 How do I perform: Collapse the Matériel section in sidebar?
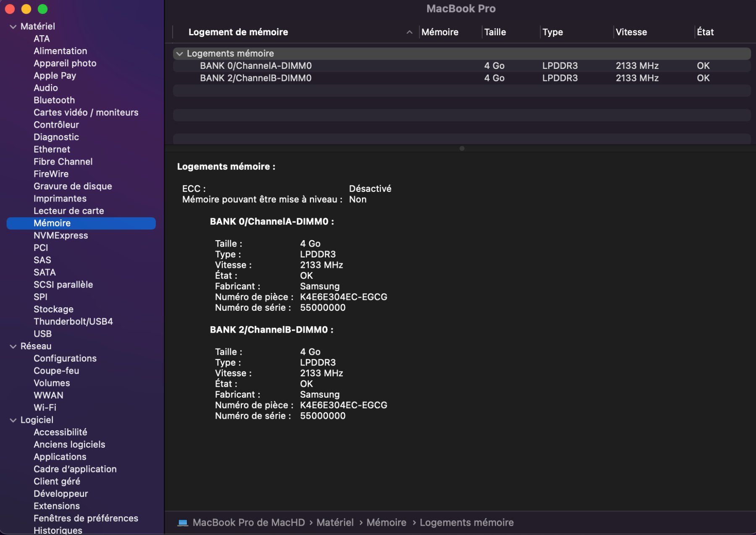pos(13,26)
